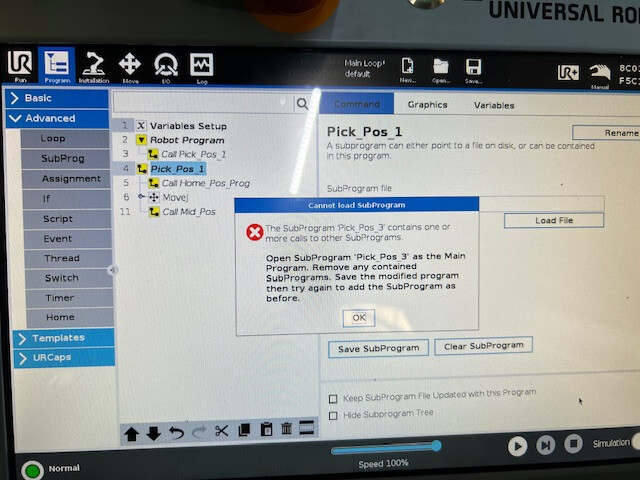Add a Home node

pos(70,318)
